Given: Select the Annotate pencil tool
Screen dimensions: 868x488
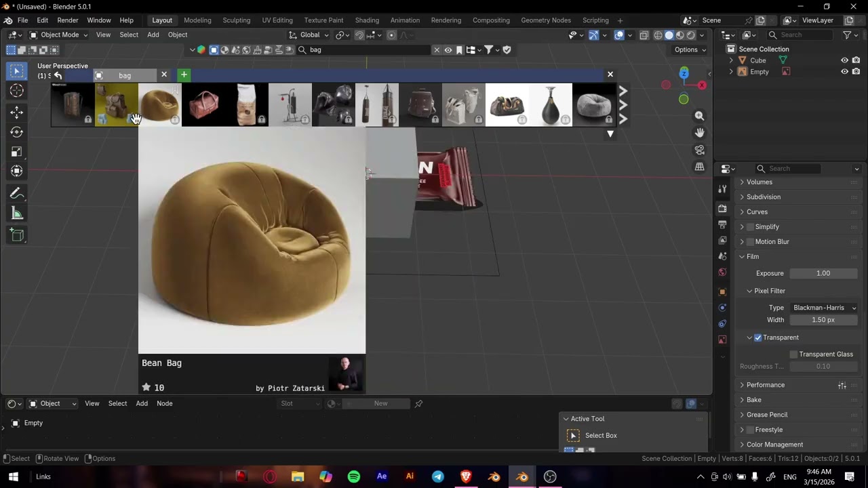Looking at the screenshot, I should (x=17, y=194).
